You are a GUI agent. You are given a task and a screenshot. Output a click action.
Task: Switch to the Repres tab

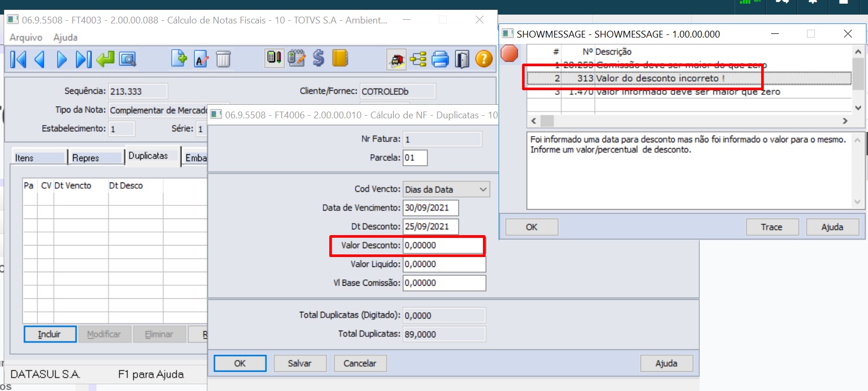[x=95, y=157]
